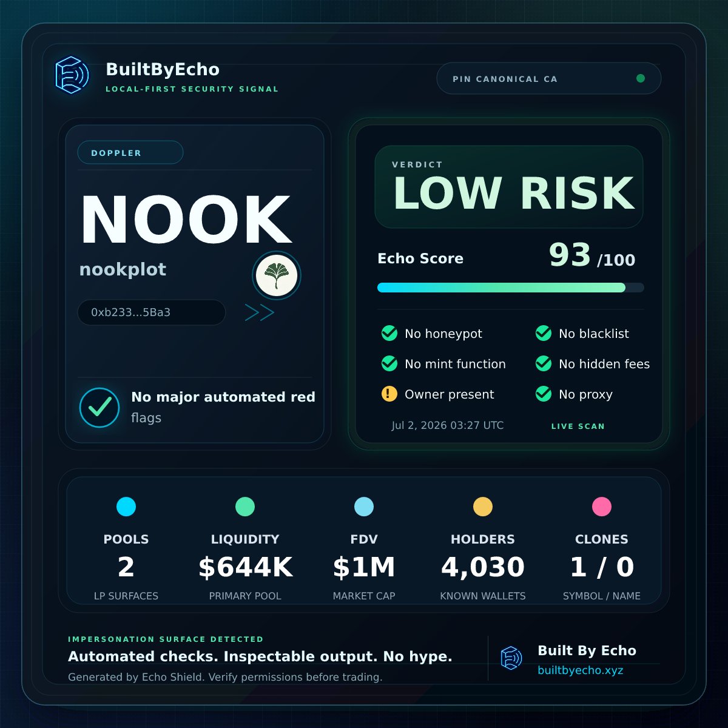This screenshot has width=728, height=728.
Task: Click the NOOK token symbol heading
Action: [186, 220]
